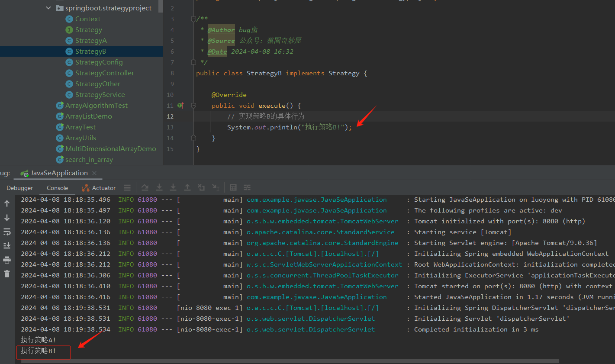Toggle Scroll to End icon in console

7,245
